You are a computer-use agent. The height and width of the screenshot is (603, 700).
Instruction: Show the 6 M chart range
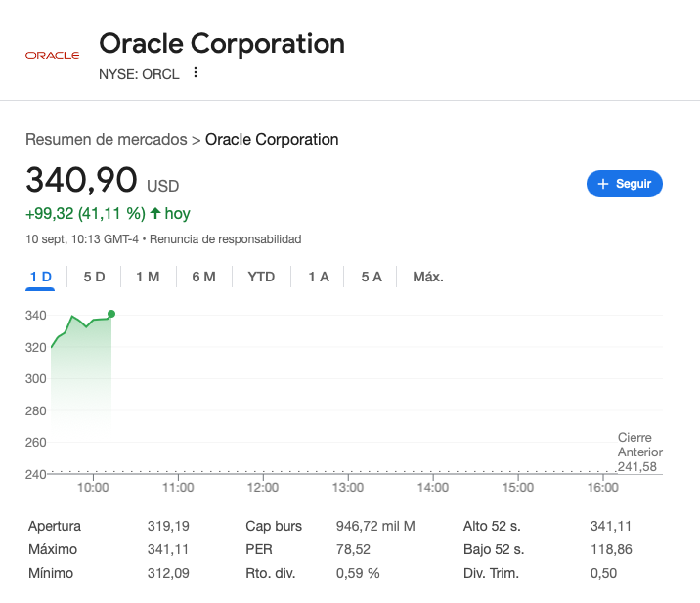pyautogui.click(x=203, y=277)
